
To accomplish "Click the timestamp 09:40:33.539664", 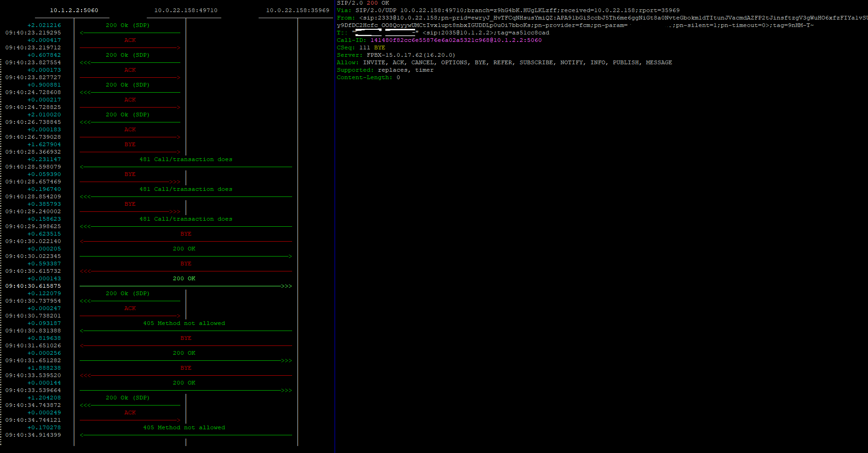I will click(x=33, y=390).
